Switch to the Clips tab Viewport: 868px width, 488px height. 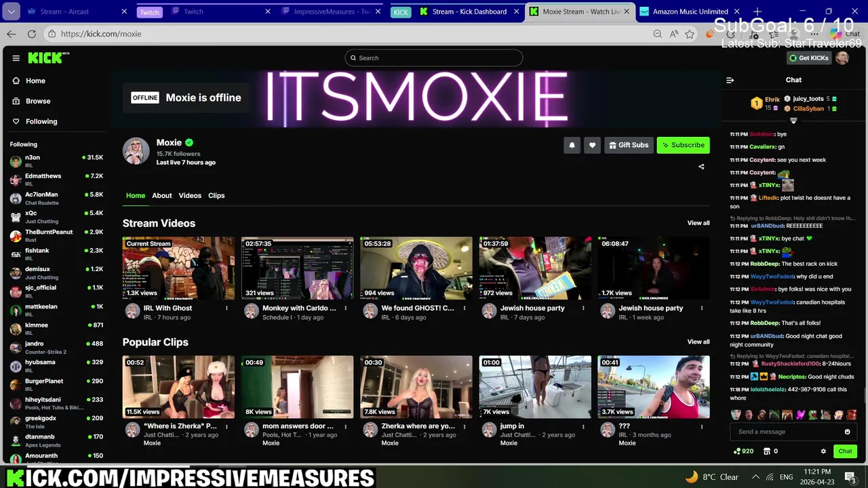click(x=216, y=195)
